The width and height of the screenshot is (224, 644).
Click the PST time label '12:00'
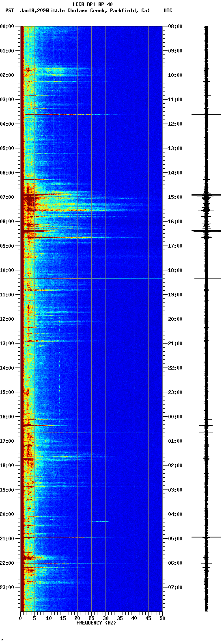click(7, 319)
